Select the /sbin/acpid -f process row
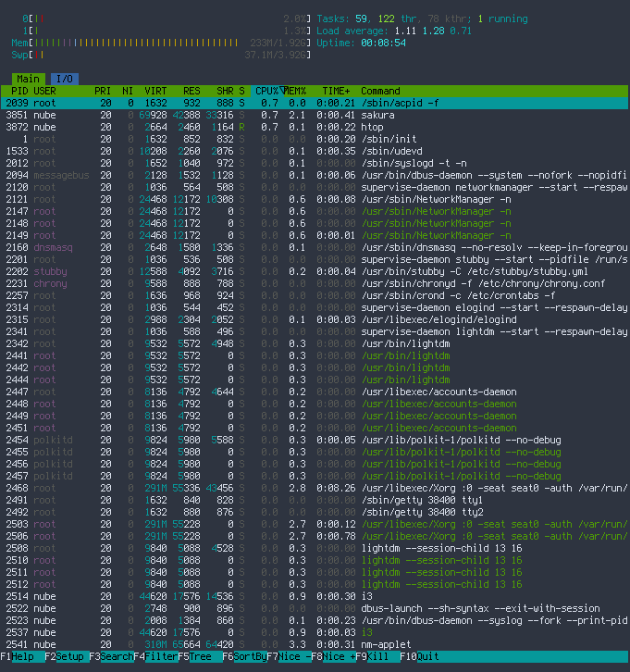 click(315, 103)
